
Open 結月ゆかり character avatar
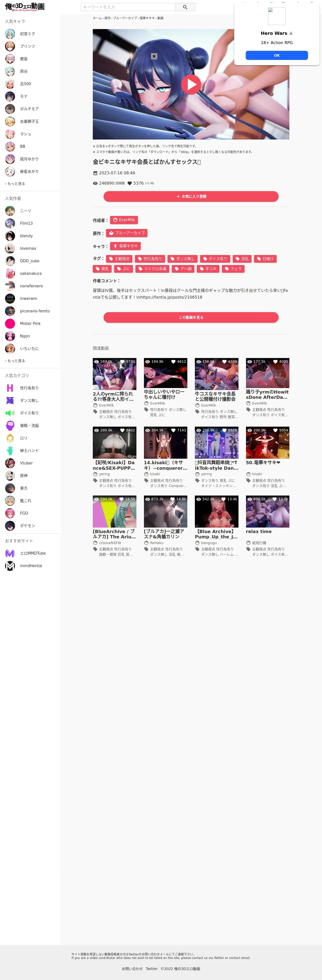click(10, 159)
